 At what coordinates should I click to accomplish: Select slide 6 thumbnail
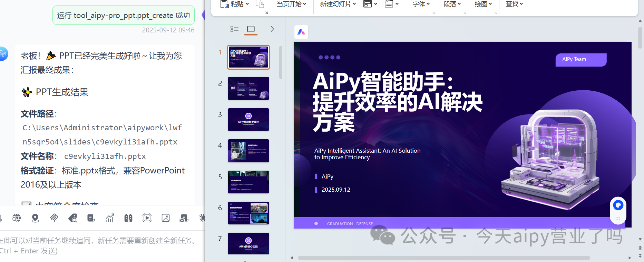point(248,213)
